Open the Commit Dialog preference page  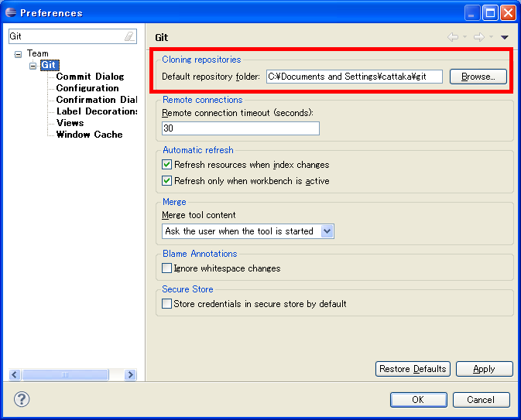coord(90,77)
